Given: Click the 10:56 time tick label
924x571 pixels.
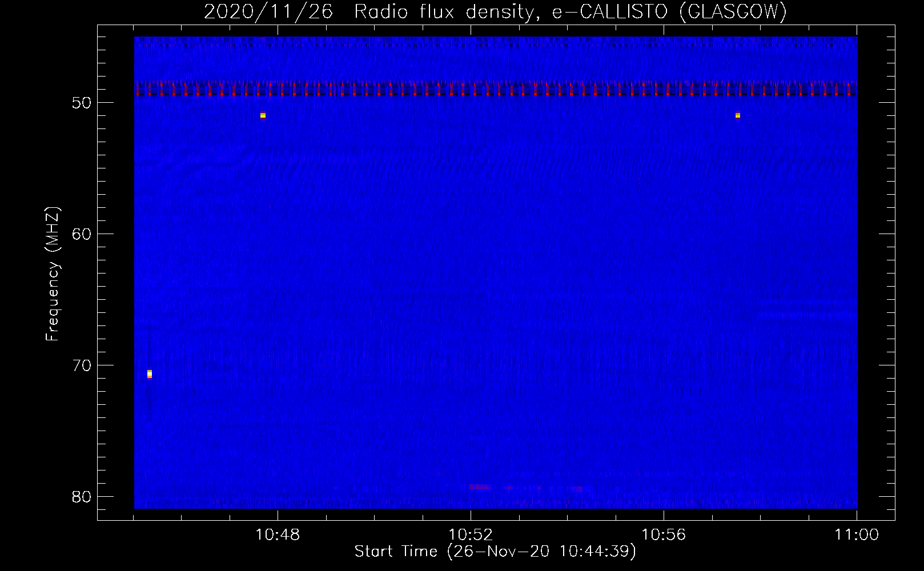Looking at the screenshot, I should point(664,535).
